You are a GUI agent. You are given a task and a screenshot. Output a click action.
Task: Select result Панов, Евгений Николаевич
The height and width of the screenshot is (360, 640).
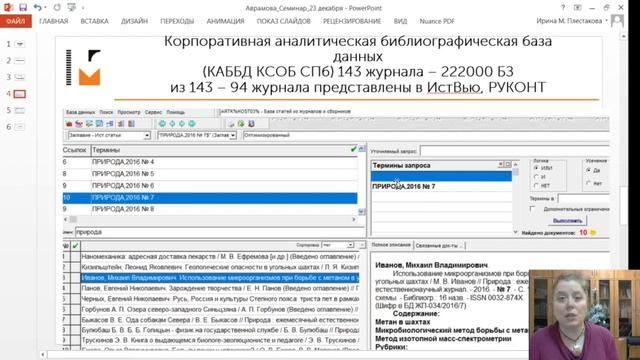tap(220, 288)
